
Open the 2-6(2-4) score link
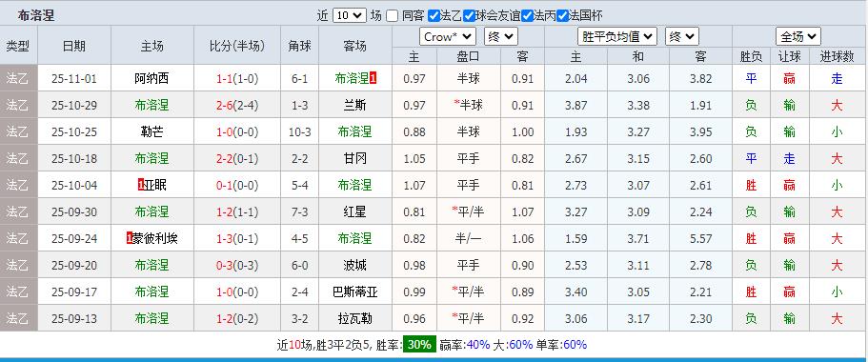click(x=237, y=105)
